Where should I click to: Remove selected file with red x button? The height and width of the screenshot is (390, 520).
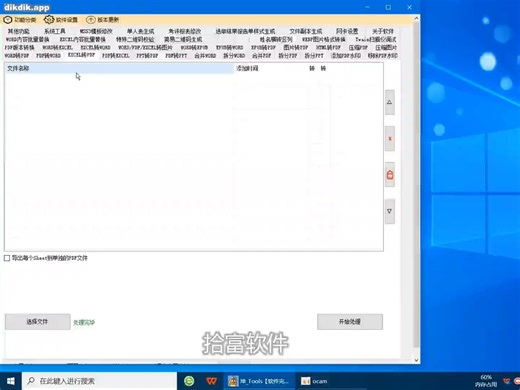pos(390,138)
